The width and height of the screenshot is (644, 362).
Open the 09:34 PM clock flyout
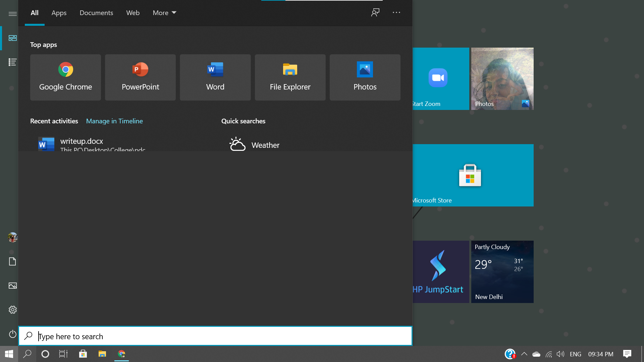pyautogui.click(x=601, y=354)
